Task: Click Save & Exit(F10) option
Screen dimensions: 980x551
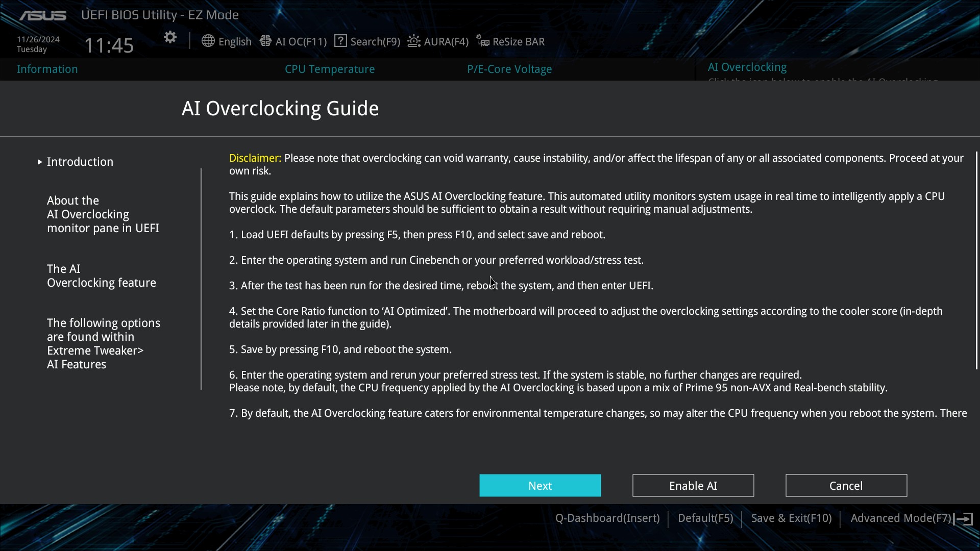Action: click(792, 518)
